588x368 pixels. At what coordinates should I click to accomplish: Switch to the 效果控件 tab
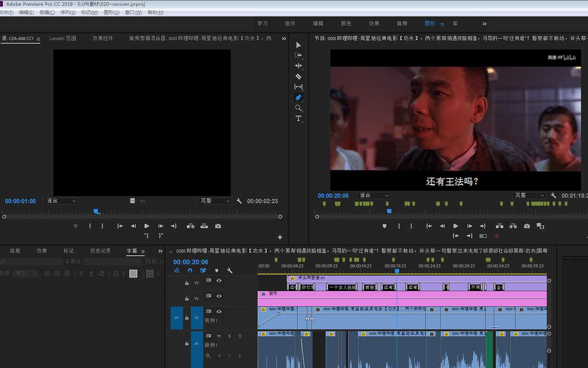[x=102, y=39]
